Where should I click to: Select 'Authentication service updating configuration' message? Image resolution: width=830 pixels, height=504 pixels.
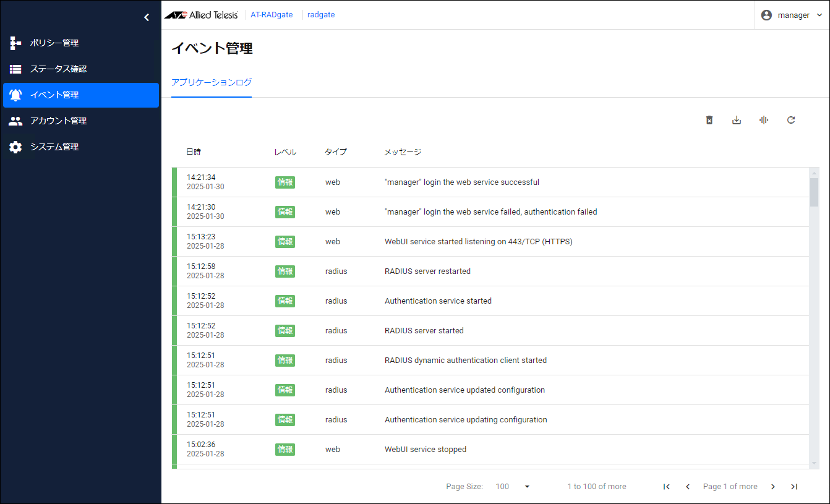click(x=466, y=420)
